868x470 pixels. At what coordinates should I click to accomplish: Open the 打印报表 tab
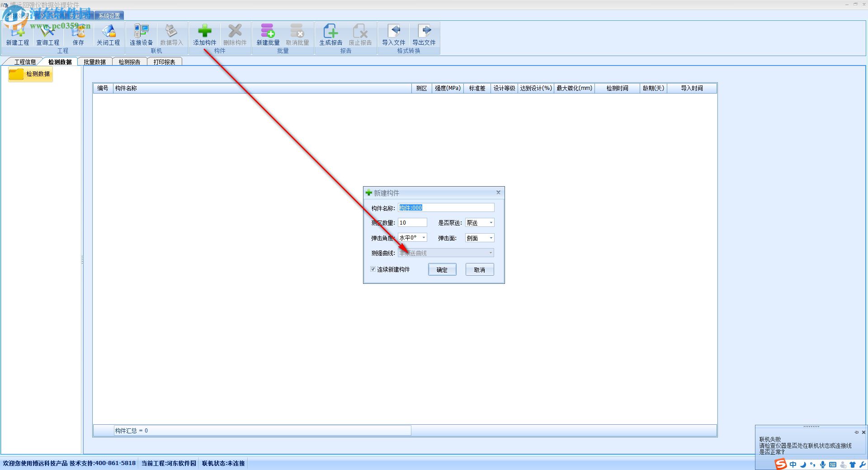(164, 62)
